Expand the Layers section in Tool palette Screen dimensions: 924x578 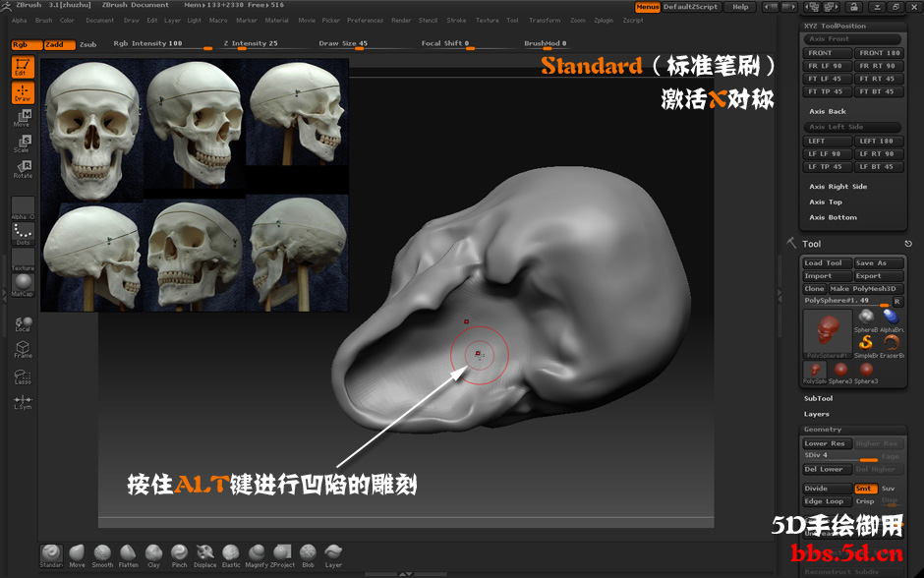tap(816, 414)
